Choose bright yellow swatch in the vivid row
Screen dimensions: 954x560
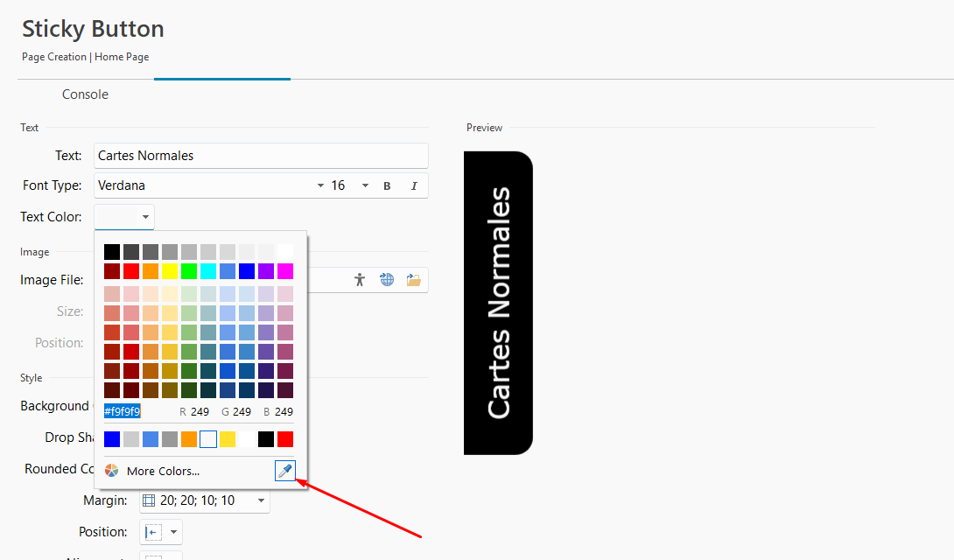[x=170, y=271]
